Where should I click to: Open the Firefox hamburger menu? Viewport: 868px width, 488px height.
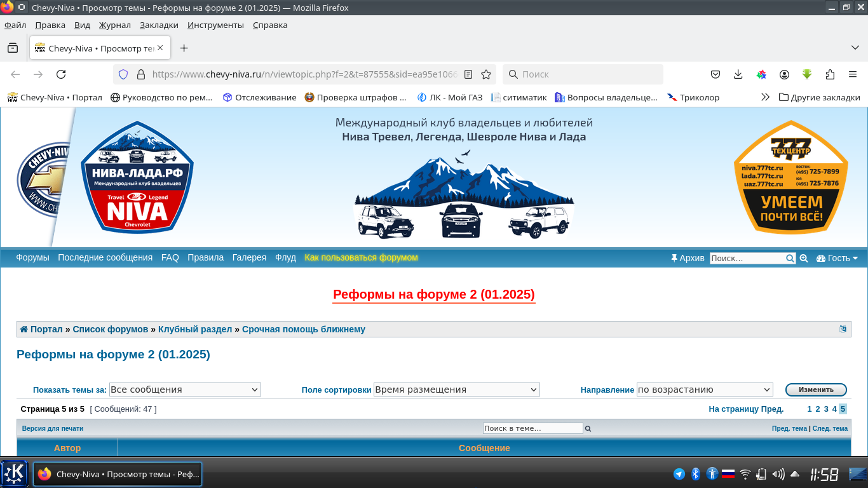(x=853, y=74)
